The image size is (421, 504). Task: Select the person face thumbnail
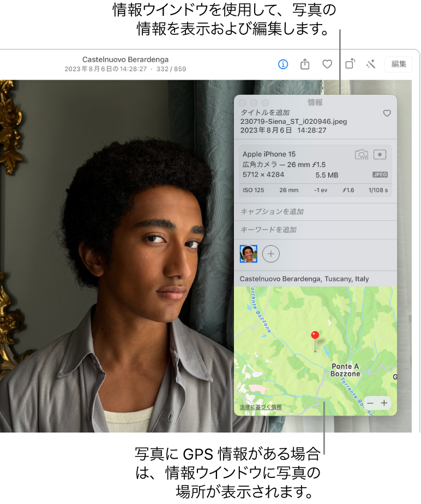pyautogui.click(x=249, y=254)
